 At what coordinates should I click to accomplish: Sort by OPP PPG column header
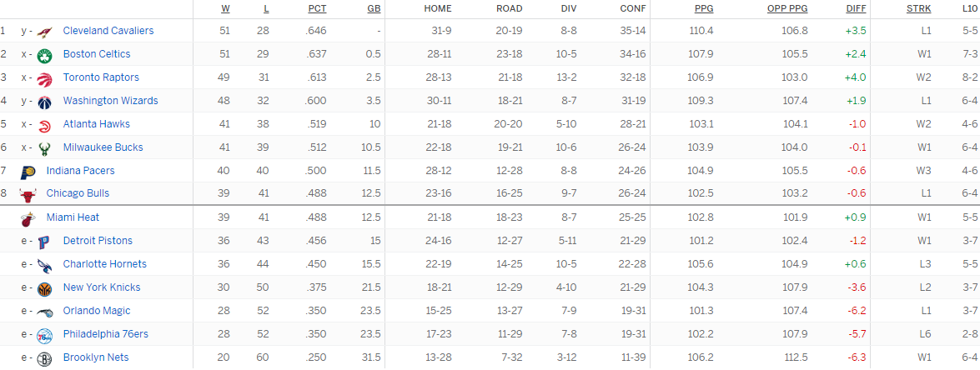(x=787, y=8)
